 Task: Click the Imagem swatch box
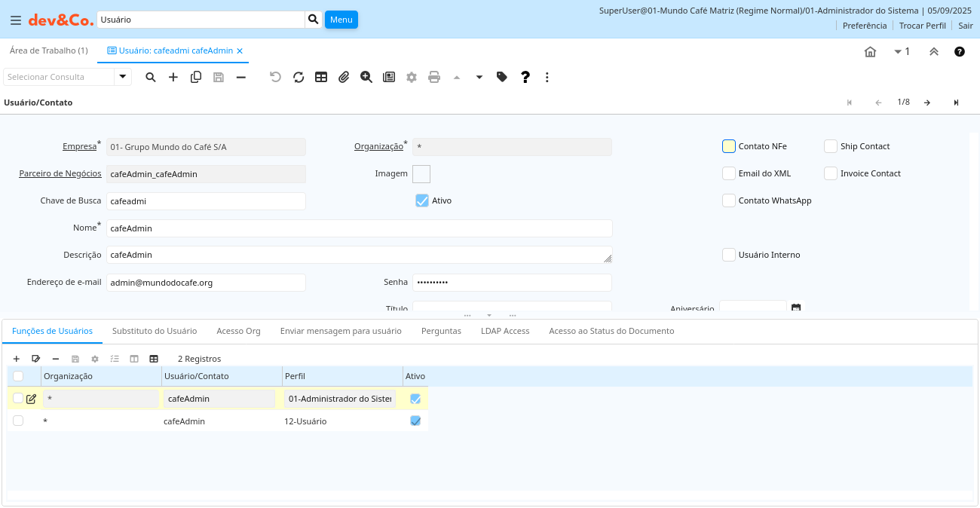click(421, 173)
